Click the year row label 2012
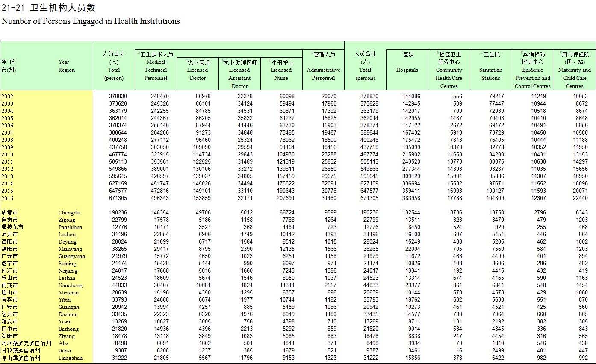The image size is (596, 364). pos(7,169)
